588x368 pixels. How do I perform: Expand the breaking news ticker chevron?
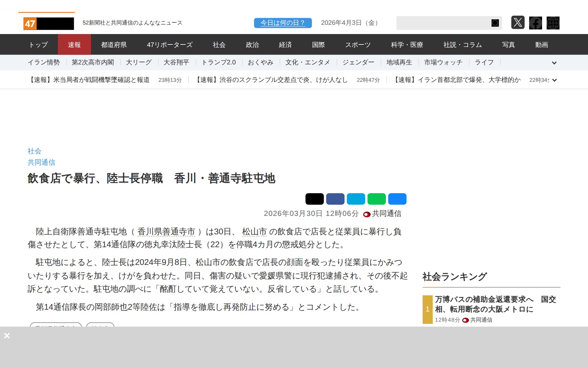pos(554,80)
